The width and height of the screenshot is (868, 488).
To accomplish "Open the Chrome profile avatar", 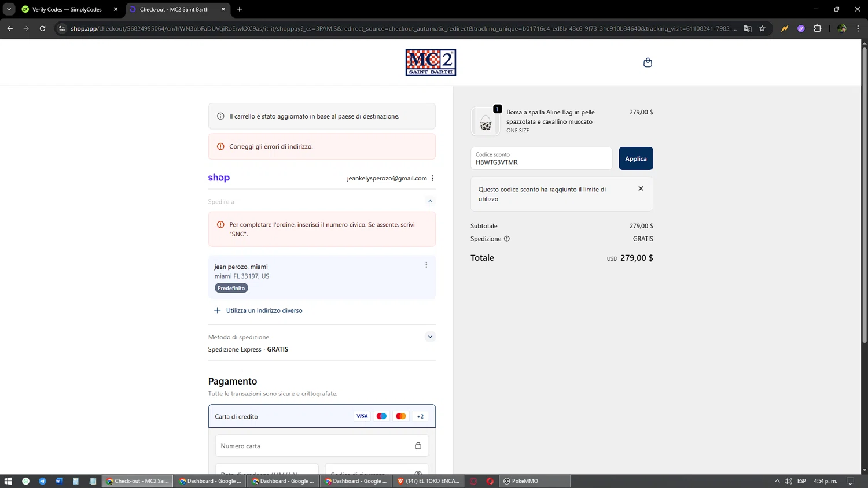I will pyautogui.click(x=842, y=28).
